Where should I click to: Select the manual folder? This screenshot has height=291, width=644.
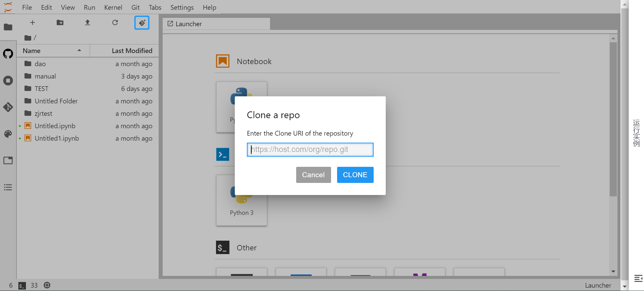click(x=88, y=76)
